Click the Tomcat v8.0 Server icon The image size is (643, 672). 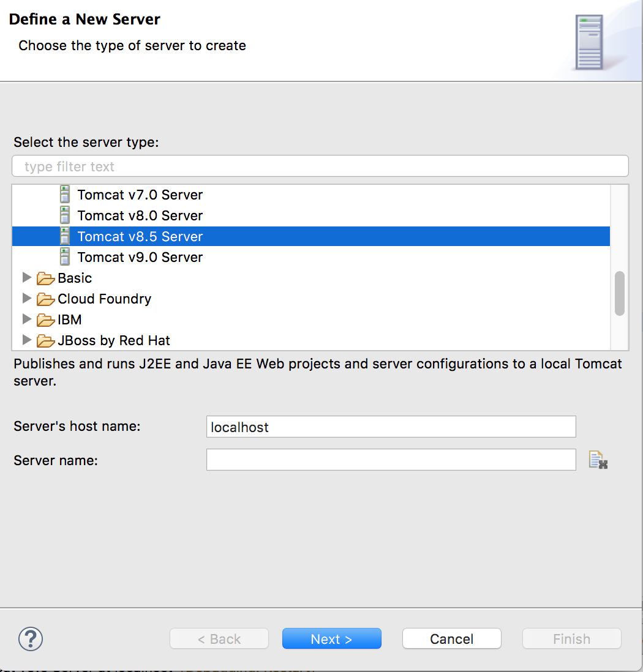[65, 215]
